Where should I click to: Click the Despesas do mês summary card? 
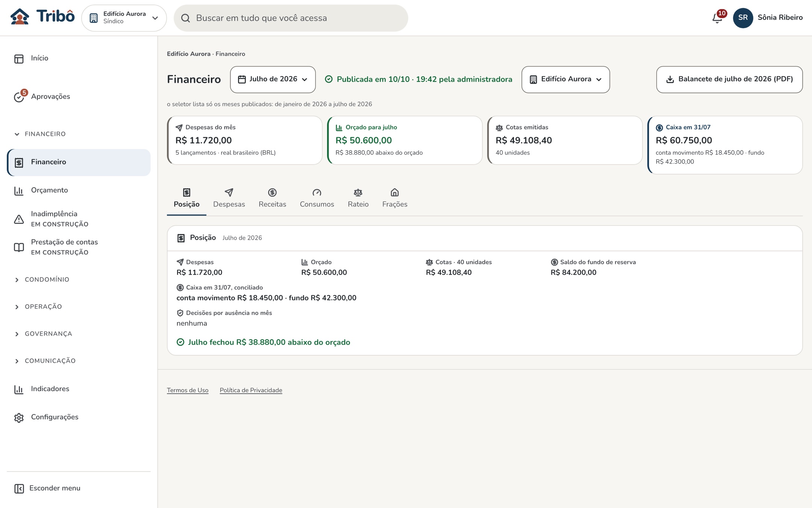(x=244, y=140)
